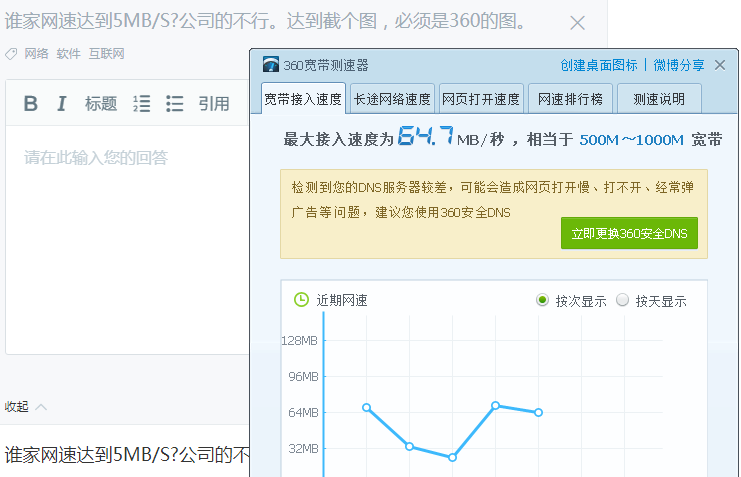
Task: Click the last chart data point at 64MB
Action: click(538, 413)
